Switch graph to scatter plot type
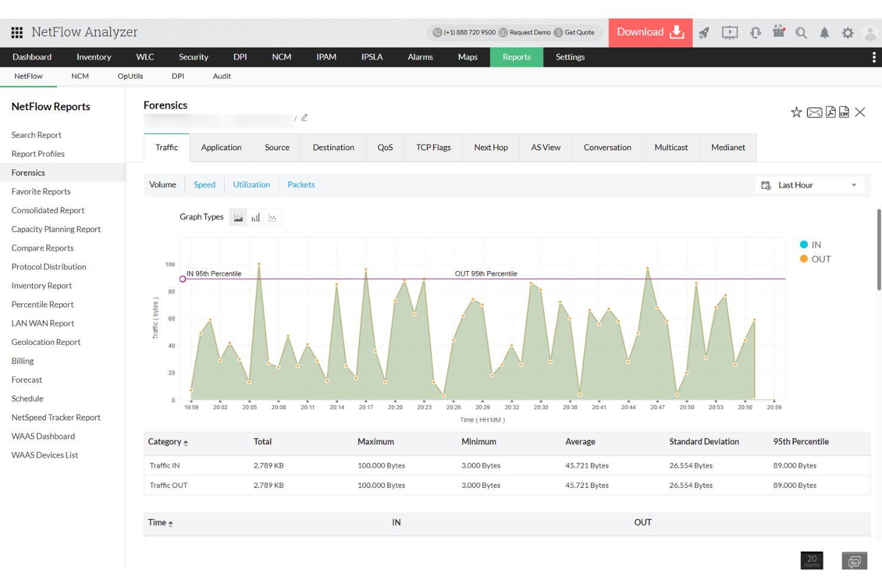The height and width of the screenshot is (588, 882). (x=273, y=217)
